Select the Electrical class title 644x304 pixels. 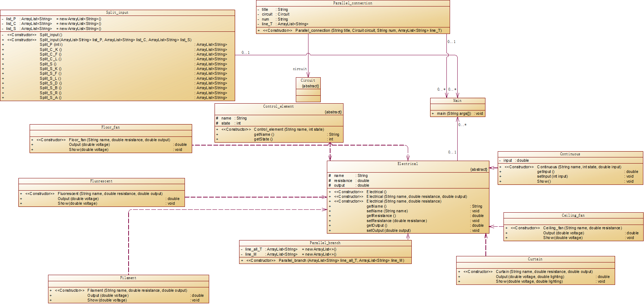click(408, 164)
